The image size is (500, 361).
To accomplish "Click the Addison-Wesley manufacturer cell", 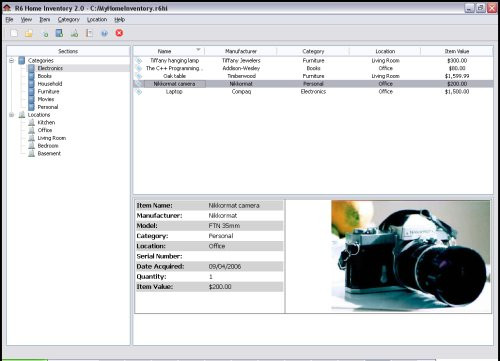I will [x=241, y=68].
